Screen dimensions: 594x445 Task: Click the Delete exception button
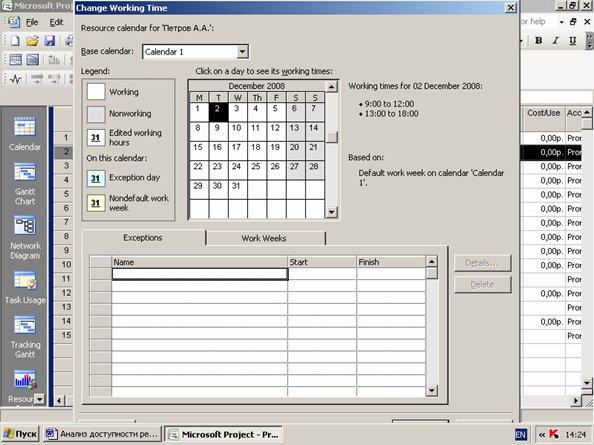(x=482, y=284)
